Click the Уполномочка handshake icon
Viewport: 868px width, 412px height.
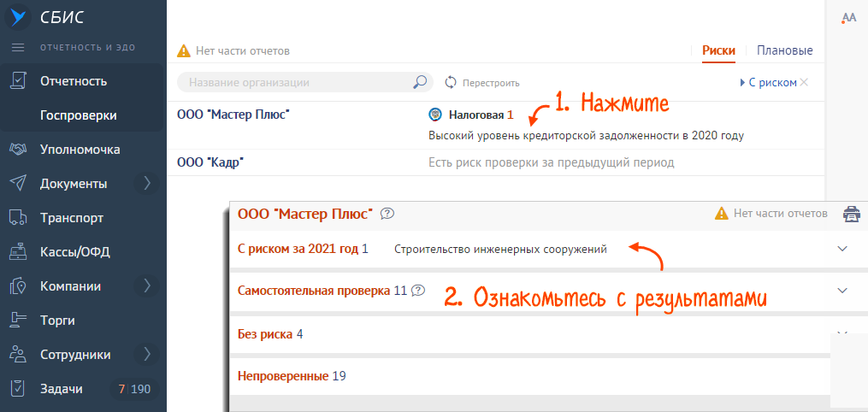point(18,150)
